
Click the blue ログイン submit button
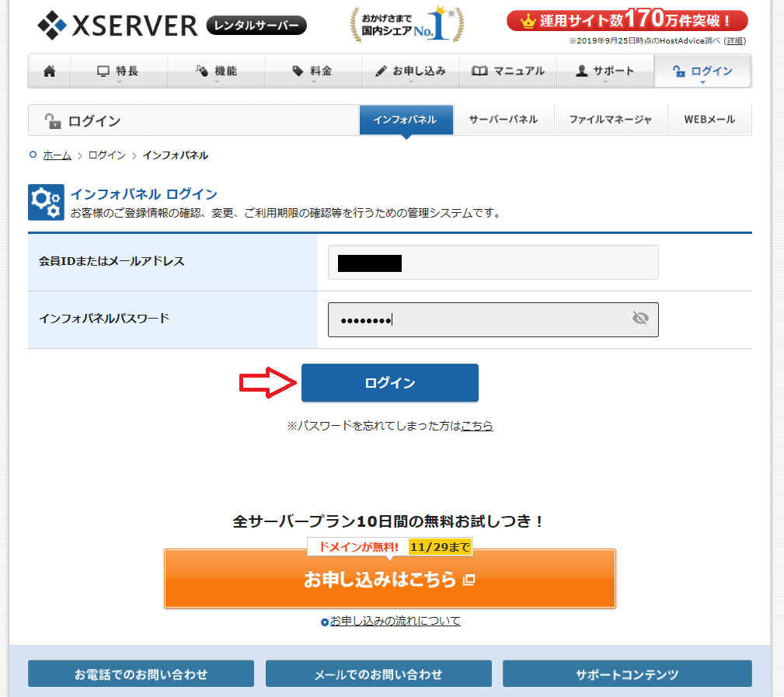[x=390, y=383]
